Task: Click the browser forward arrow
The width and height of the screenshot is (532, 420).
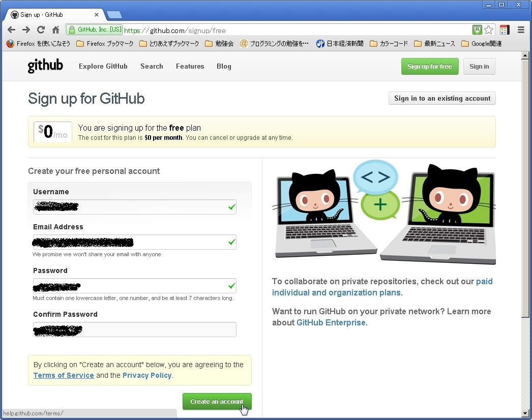Action: (x=26, y=30)
